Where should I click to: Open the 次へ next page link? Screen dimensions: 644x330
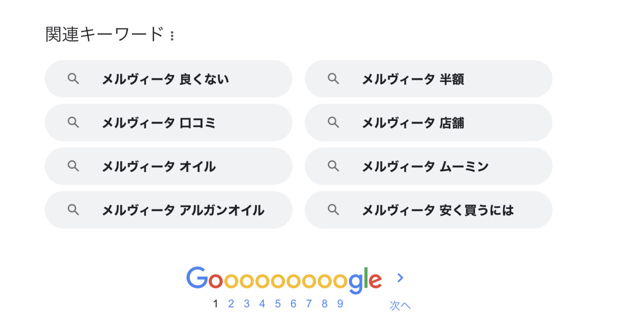[400, 305]
